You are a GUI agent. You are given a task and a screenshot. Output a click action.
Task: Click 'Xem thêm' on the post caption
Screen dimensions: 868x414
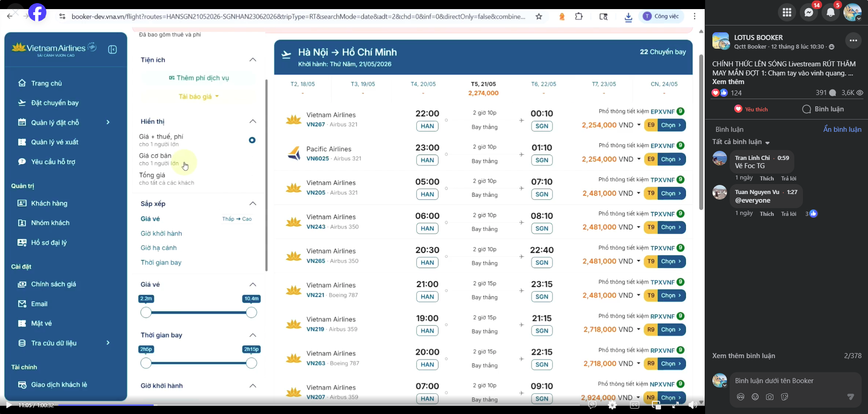tap(728, 82)
